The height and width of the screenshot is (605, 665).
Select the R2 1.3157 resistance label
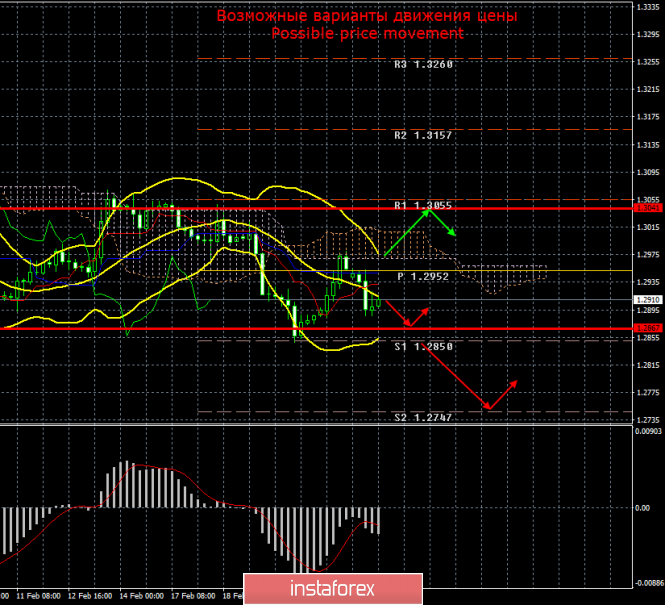tap(423, 134)
